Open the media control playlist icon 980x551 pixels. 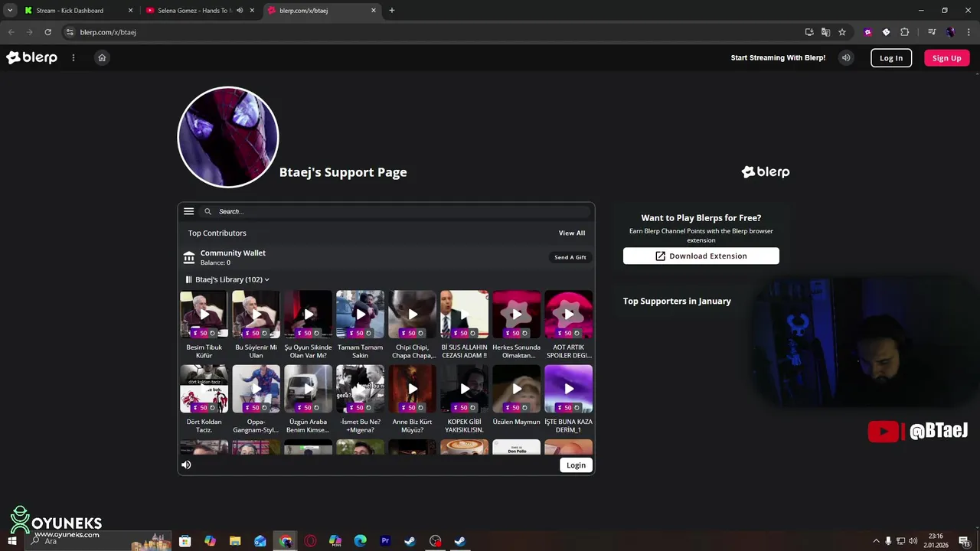pyautogui.click(x=932, y=32)
